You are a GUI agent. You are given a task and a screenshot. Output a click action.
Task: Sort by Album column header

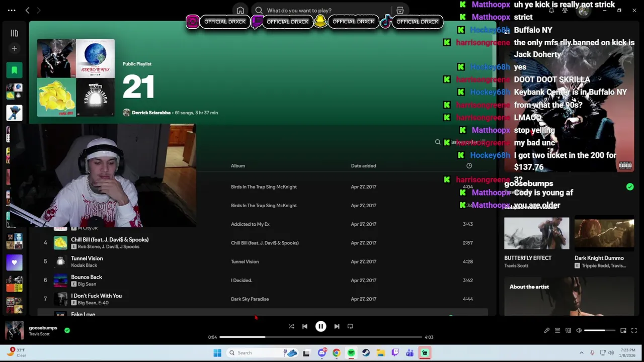[x=238, y=165]
